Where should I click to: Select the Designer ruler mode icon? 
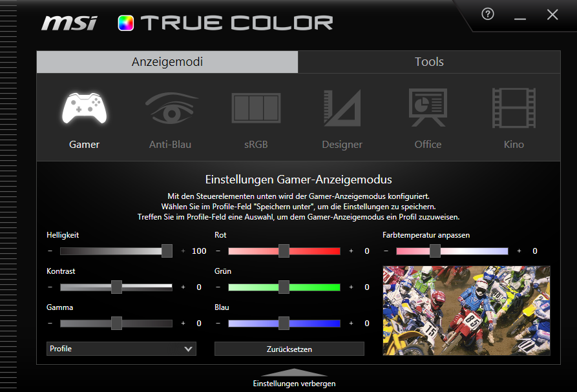(342, 108)
